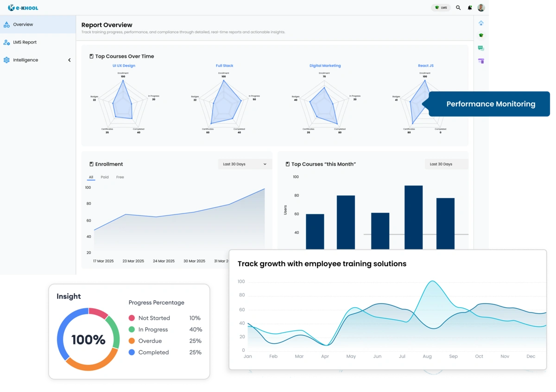Open the purple calculator icon on the right panel
Viewport: 556px width, 392px height.
point(481,61)
